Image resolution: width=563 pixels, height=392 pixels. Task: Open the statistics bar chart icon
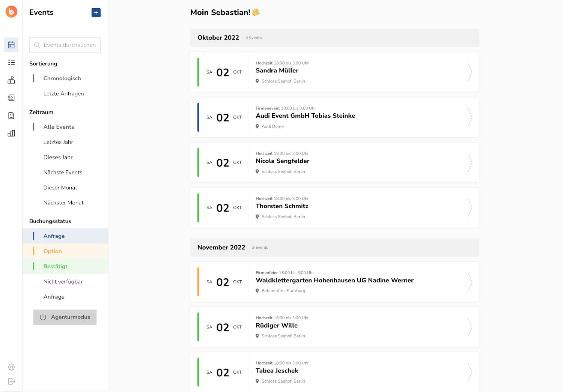click(11, 133)
